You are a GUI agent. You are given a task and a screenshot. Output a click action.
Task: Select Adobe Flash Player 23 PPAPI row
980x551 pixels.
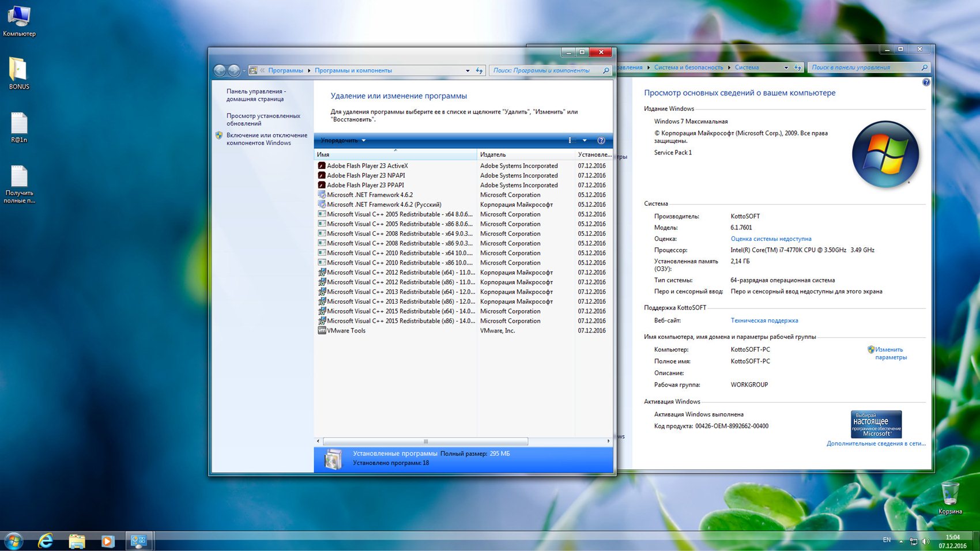click(x=463, y=185)
